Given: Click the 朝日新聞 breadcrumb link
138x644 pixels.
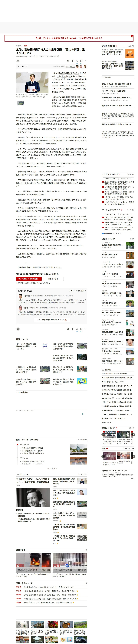Looking at the screenshot, I should click(19, 46).
